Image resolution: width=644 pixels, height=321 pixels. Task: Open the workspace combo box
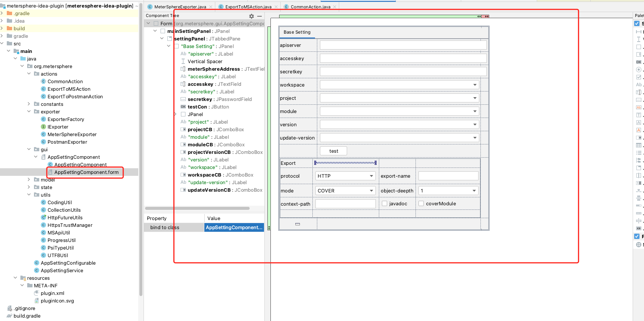(400, 85)
